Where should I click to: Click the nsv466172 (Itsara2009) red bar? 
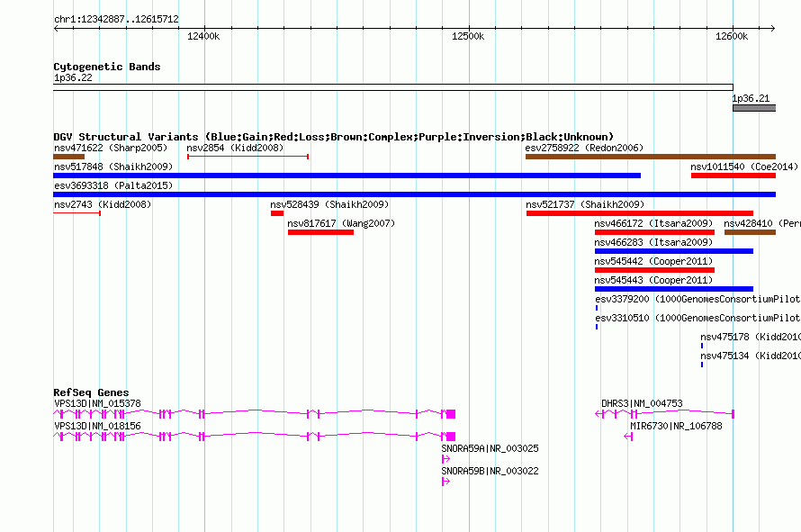coord(654,232)
